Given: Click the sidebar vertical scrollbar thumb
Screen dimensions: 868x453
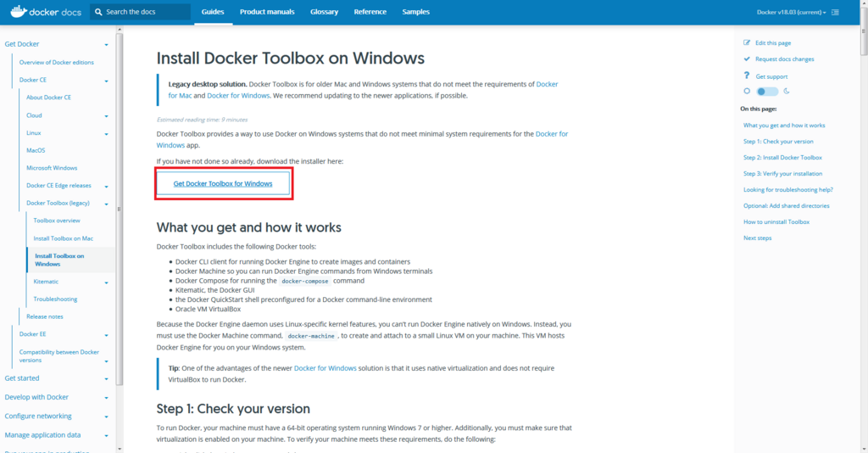Looking at the screenshot, I should click(120, 210).
